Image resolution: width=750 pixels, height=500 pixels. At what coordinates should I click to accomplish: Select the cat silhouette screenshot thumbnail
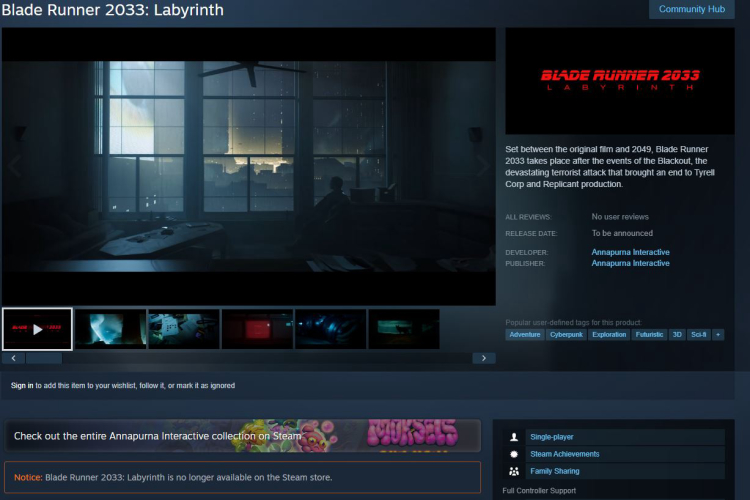[404, 329]
